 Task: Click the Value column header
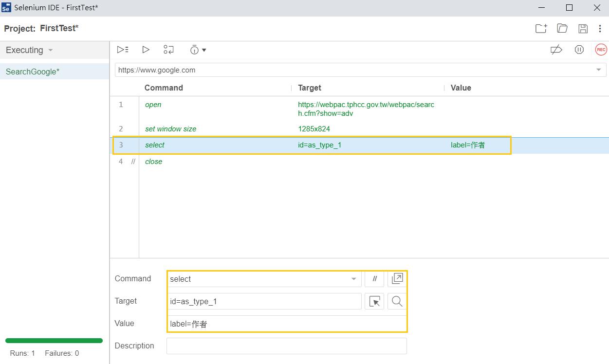point(461,88)
